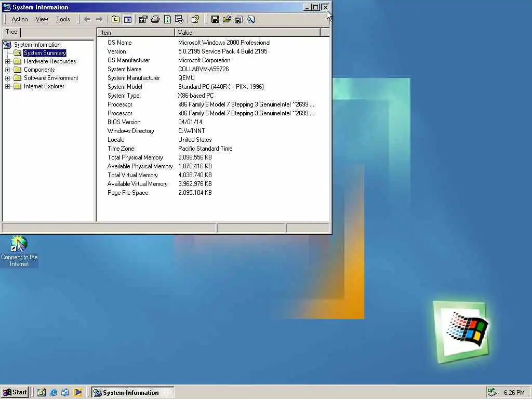Select Components folder in tree
The width and height of the screenshot is (532, 399).
click(39, 70)
